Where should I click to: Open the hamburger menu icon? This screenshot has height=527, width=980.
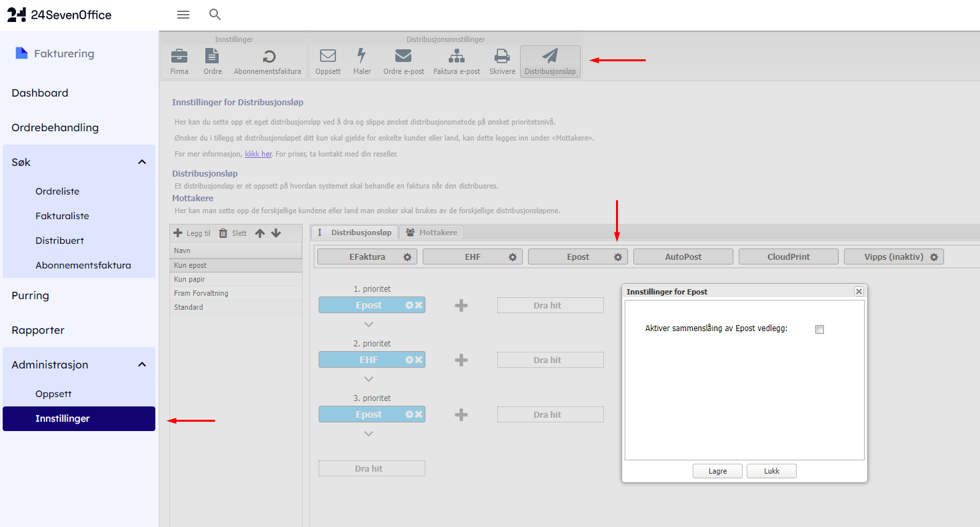click(x=183, y=15)
